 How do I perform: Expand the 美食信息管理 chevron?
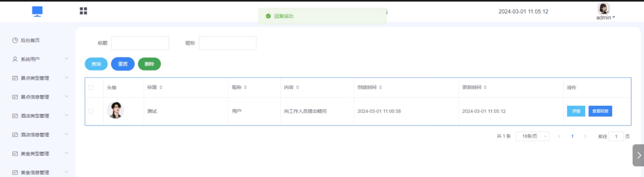pos(66,172)
